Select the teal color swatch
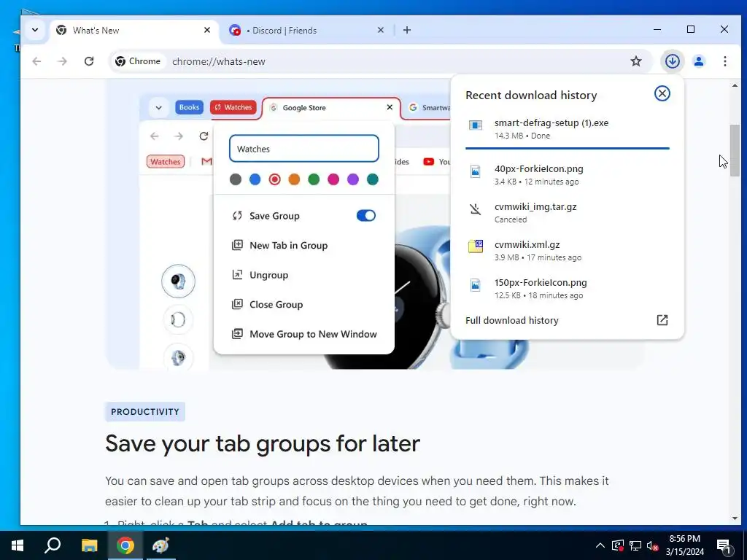 tap(373, 179)
